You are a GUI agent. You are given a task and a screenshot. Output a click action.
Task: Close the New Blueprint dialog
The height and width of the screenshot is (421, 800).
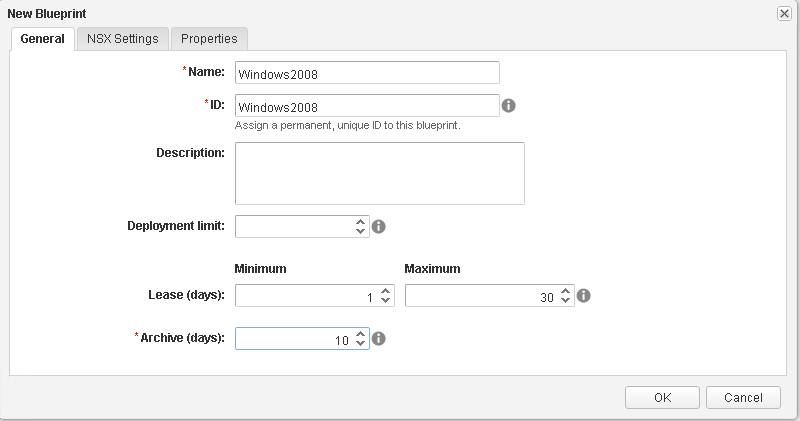click(784, 13)
